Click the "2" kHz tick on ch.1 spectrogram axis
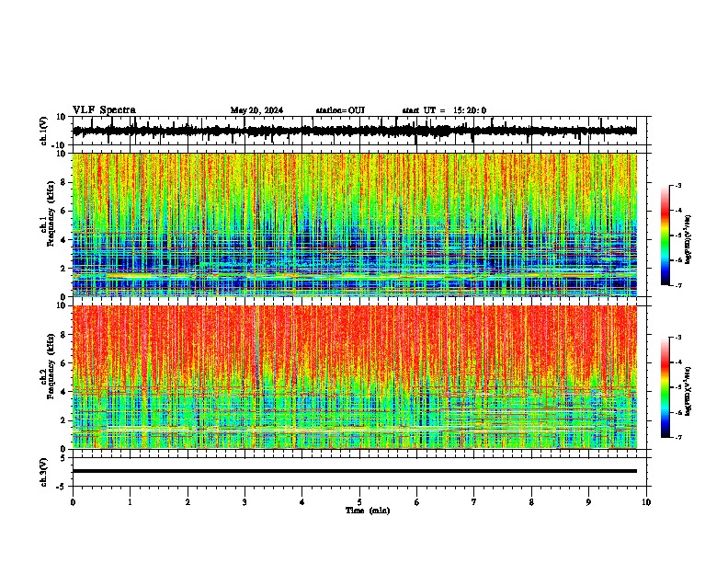 click(x=64, y=268)
